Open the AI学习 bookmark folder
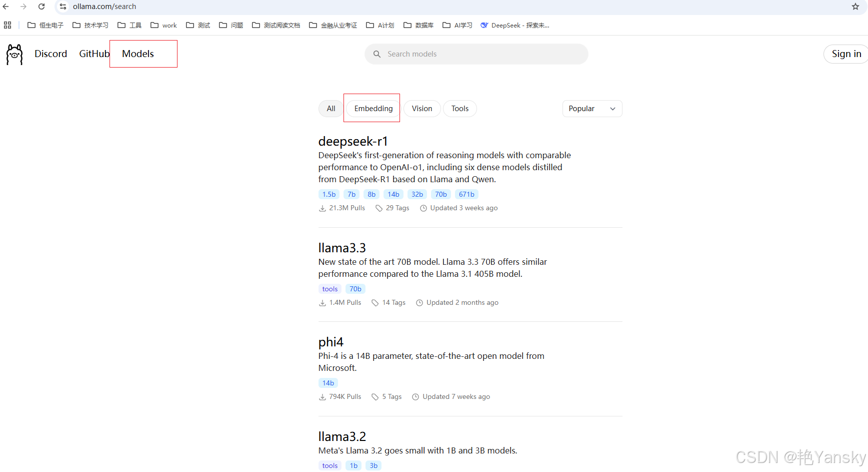This screenshot has height=472, width=868. pos(457,25)
